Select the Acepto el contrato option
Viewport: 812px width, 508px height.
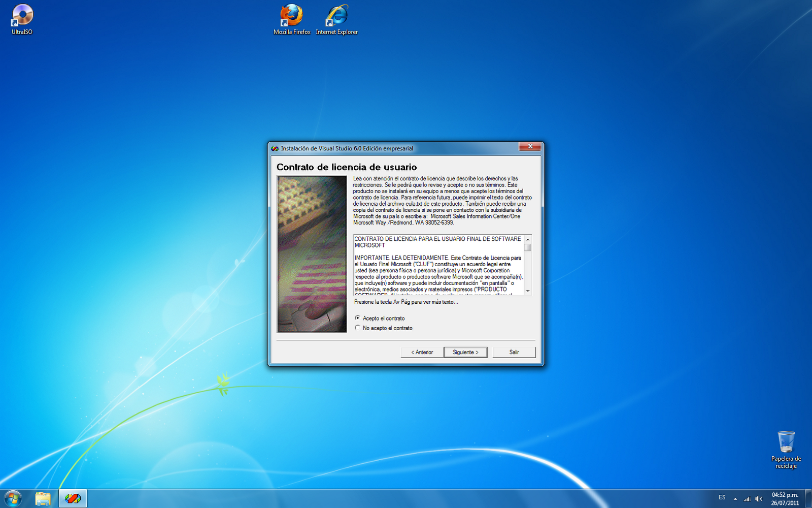358,318
